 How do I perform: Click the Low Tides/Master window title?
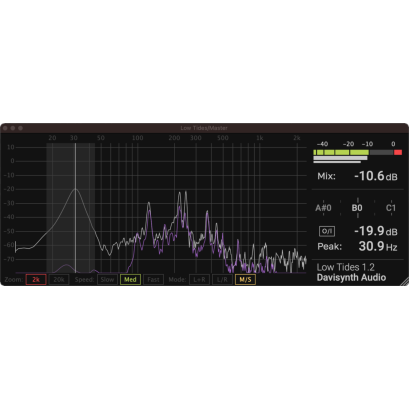(x=204, y=128)
